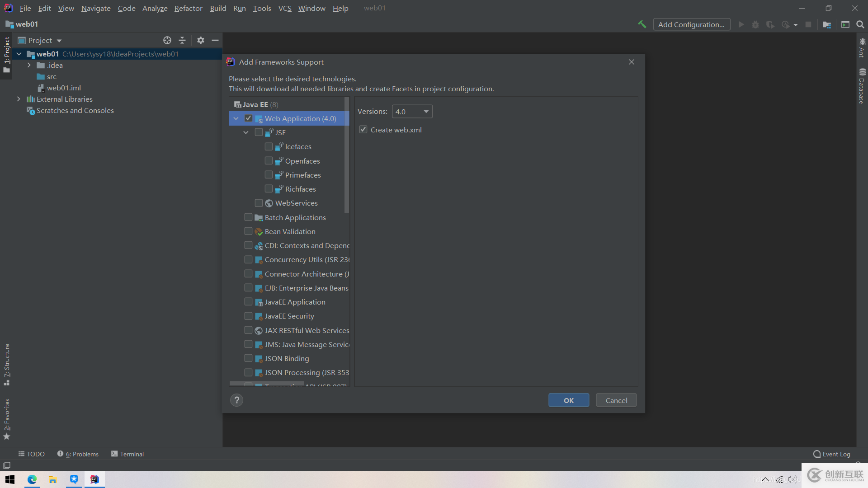Open Project panel settings gear
Image resolution: width=868 pixels, height=488 pixels.
click(201, 40)
